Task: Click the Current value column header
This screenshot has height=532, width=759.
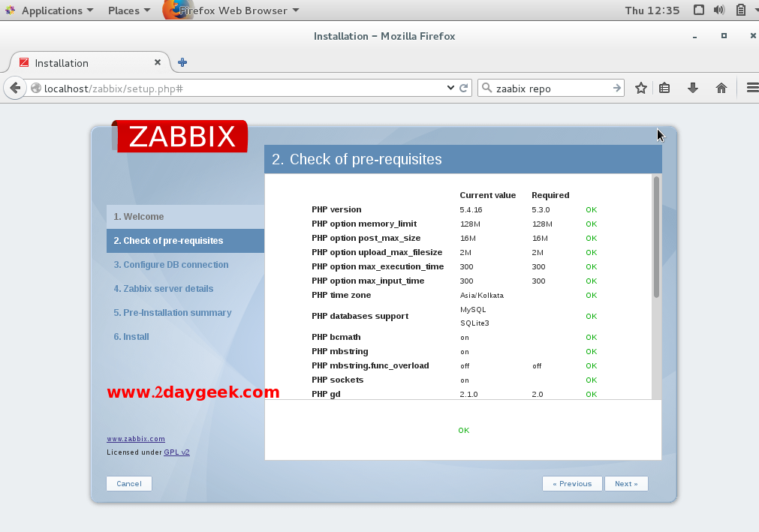Action: pos(487,195)
